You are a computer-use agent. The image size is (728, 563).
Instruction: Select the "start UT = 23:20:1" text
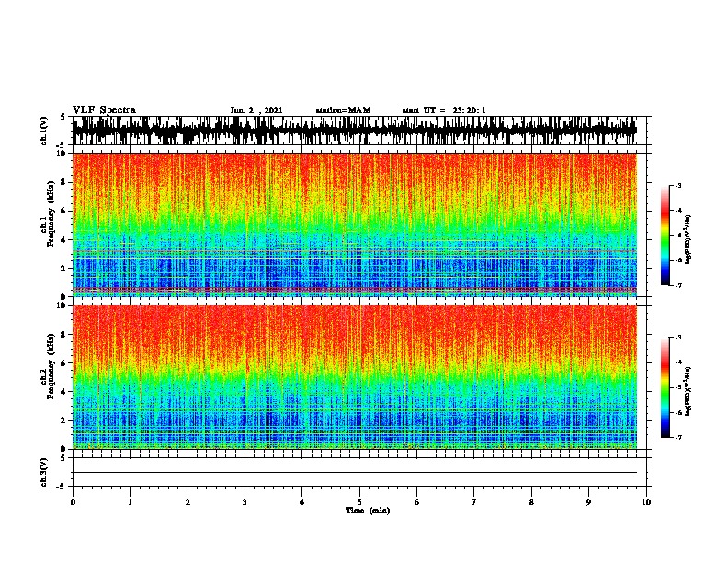point(444,110)
